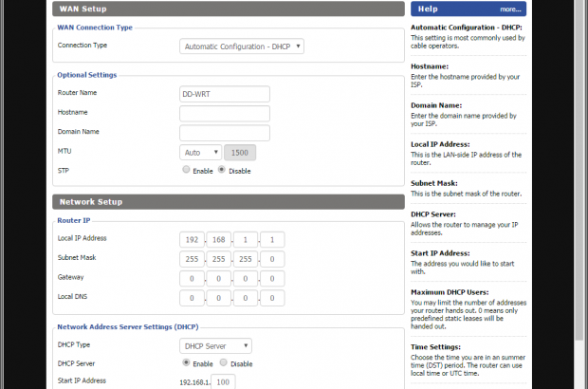The image size is (588, 389).
Task: Click the last Subnet Mask octet field
Action: [x=273, y=258]
